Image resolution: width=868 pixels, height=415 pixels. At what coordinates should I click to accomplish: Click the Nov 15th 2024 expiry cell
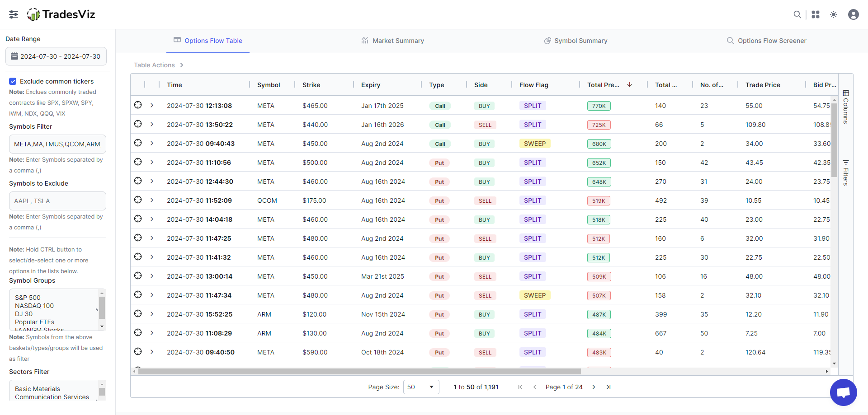[383, 314]
